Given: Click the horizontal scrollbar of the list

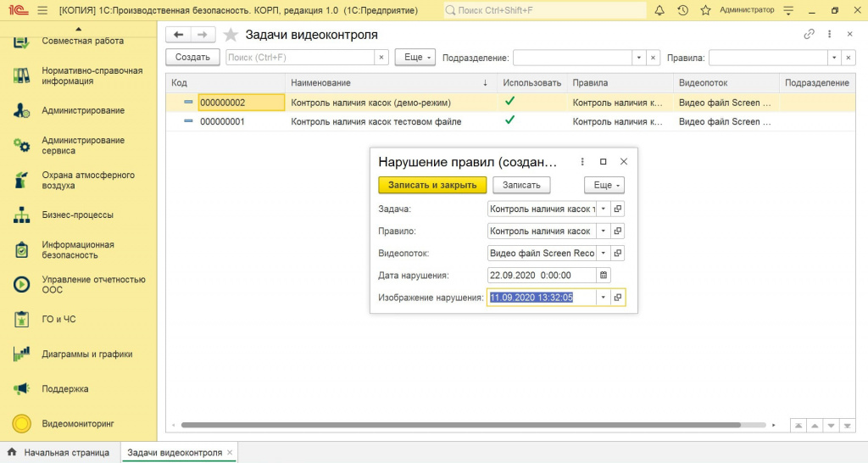Looking at the screenshot, I should click(460, 426).
